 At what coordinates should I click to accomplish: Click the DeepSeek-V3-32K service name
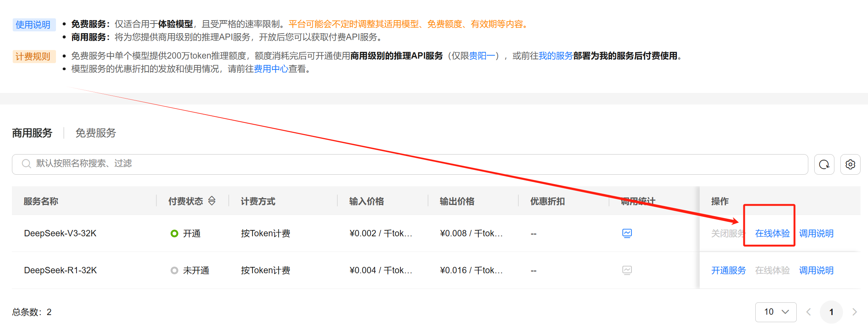click(x=60, y=233)
